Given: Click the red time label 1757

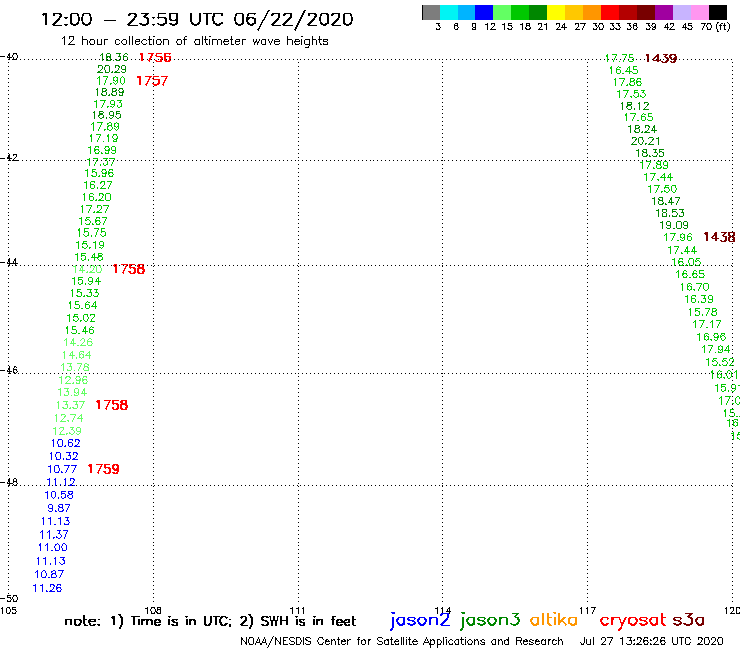Looking at the screenshot, I should pyautogui.click(x=152, y=81).
